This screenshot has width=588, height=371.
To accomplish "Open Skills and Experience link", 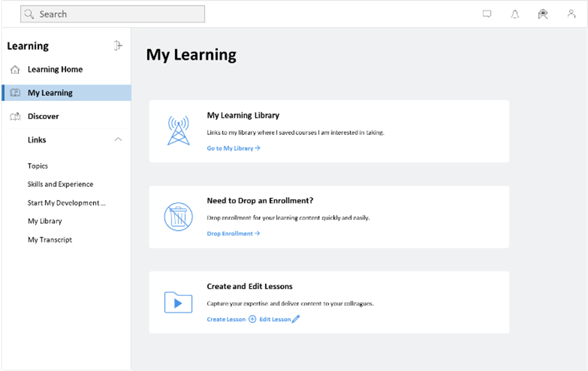I will 60,185.
